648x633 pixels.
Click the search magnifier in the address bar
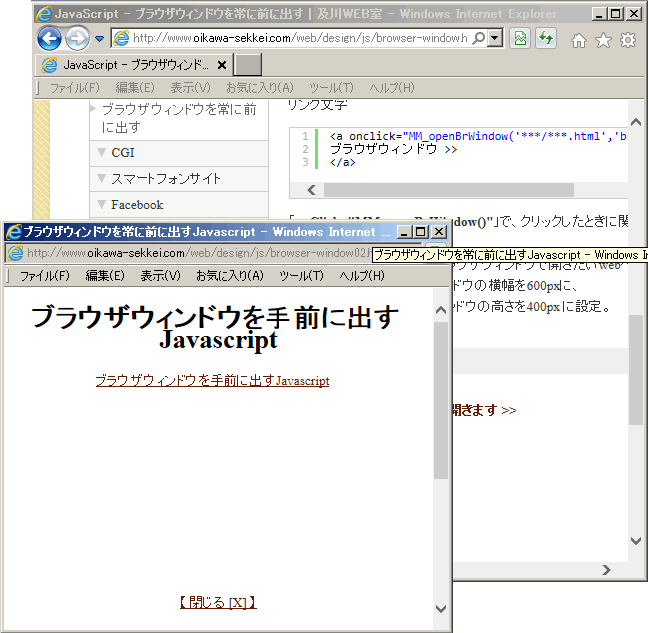tap(478, 38)
